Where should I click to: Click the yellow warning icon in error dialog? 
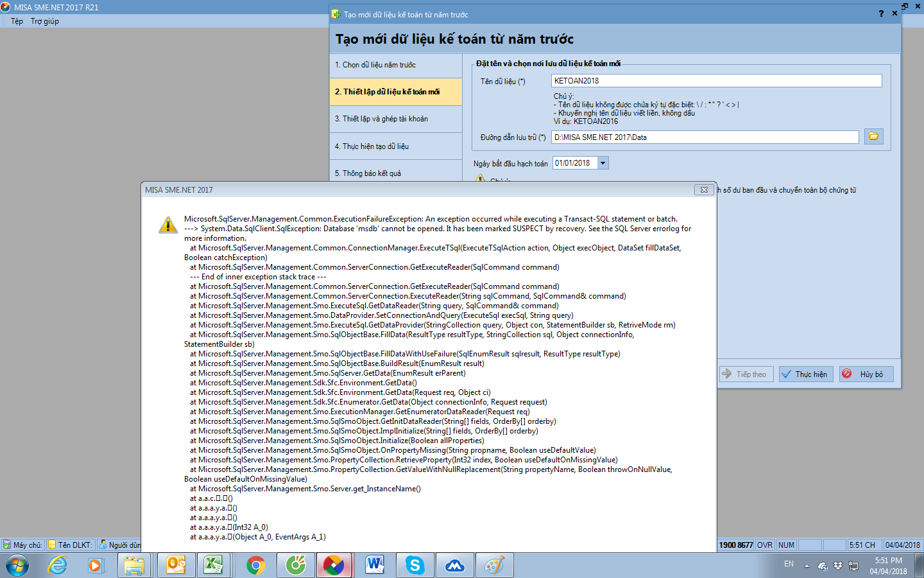(x=168, y=225)
